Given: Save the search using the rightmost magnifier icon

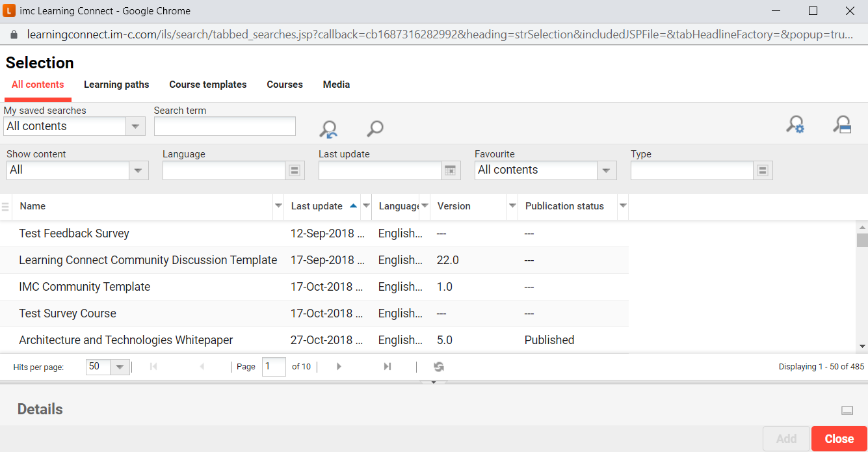Looking at the screenshot, I should pyautogui.click(x=842, y=124).
